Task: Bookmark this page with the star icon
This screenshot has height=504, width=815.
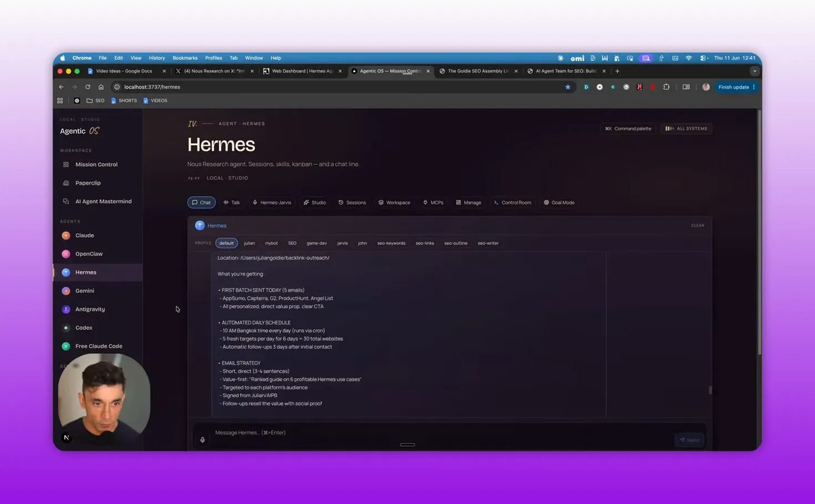Action: (568, 87)
